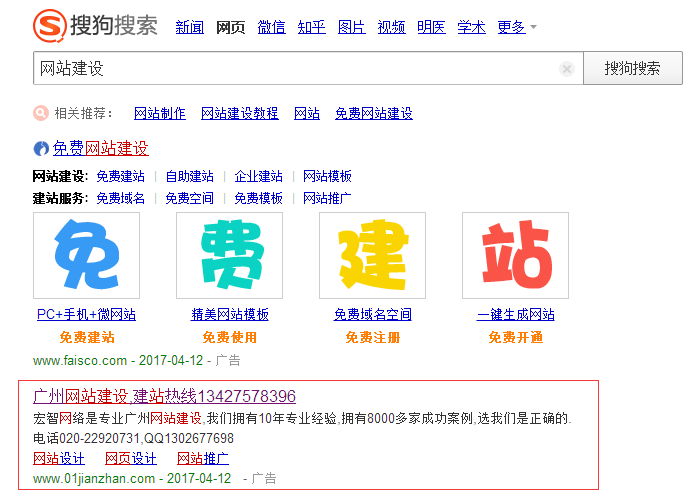Click the 自助建站 link

[x=189, y=176]
